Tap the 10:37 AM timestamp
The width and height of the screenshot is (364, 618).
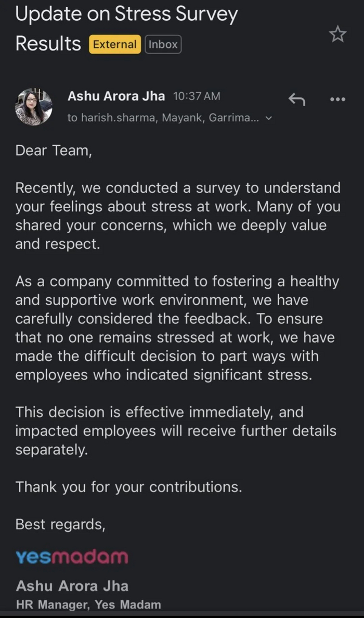point(196,96)
